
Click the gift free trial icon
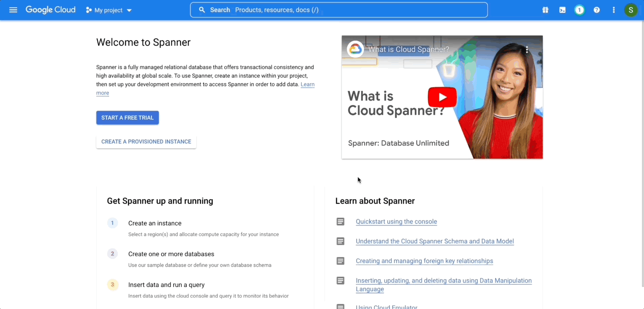pos(545,10)
